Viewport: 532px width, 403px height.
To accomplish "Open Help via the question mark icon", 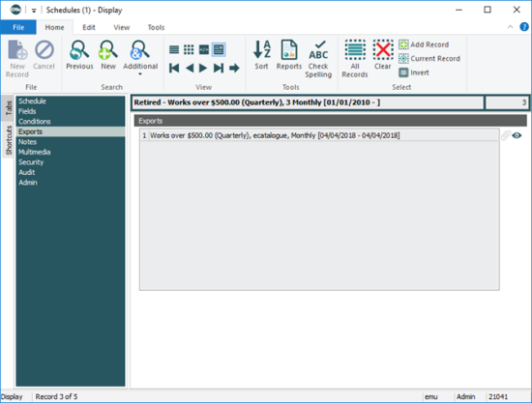I will pyautogui.click(x=524, y=27).
